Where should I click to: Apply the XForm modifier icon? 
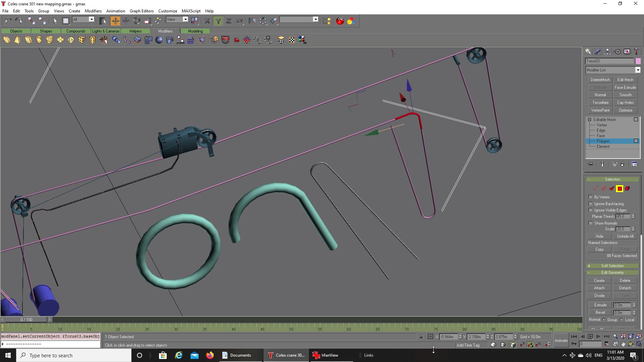[x=180, y=40]
